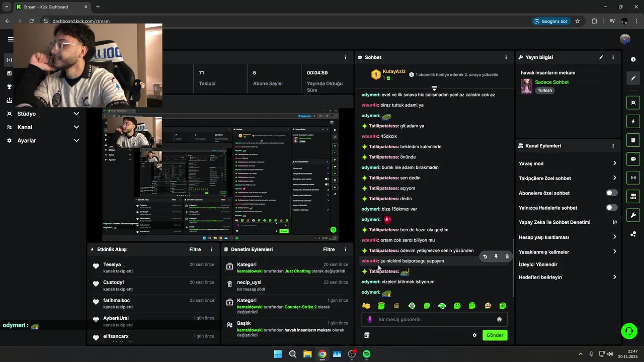Open the stats panel three-dot menu
The height and width of the screenshot is (362, 644).
click(345, 57)
